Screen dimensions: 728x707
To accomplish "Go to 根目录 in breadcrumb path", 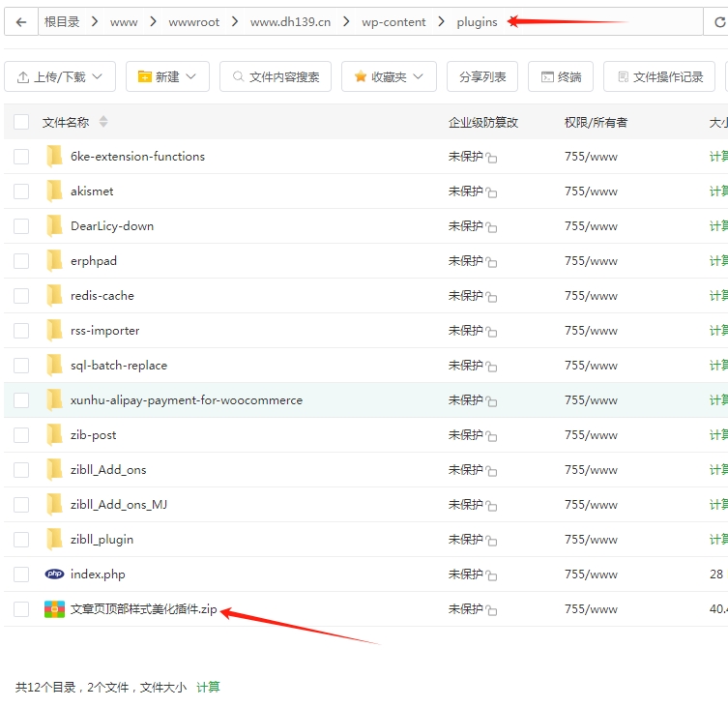I will pos(62,22).
